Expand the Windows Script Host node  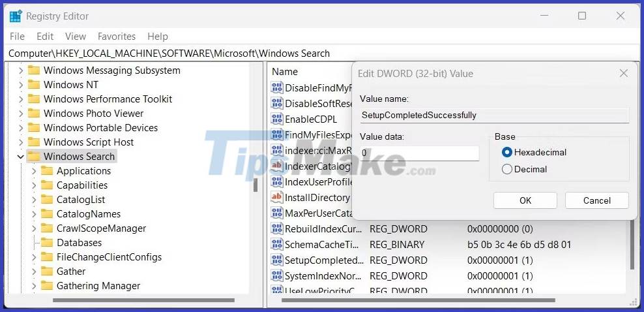[x=21, y=143]
